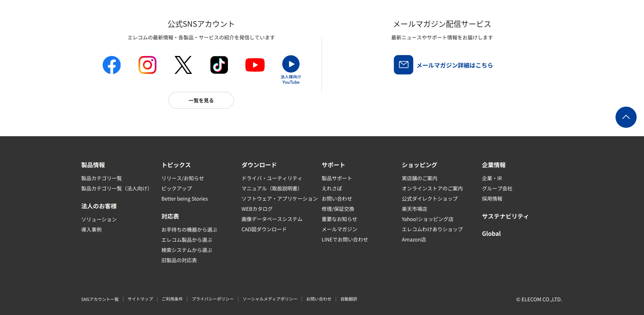This screenshot has width=644, height=315.
Task: Select 自動翻訳 in the bottom bar
Action: [349, 299]
